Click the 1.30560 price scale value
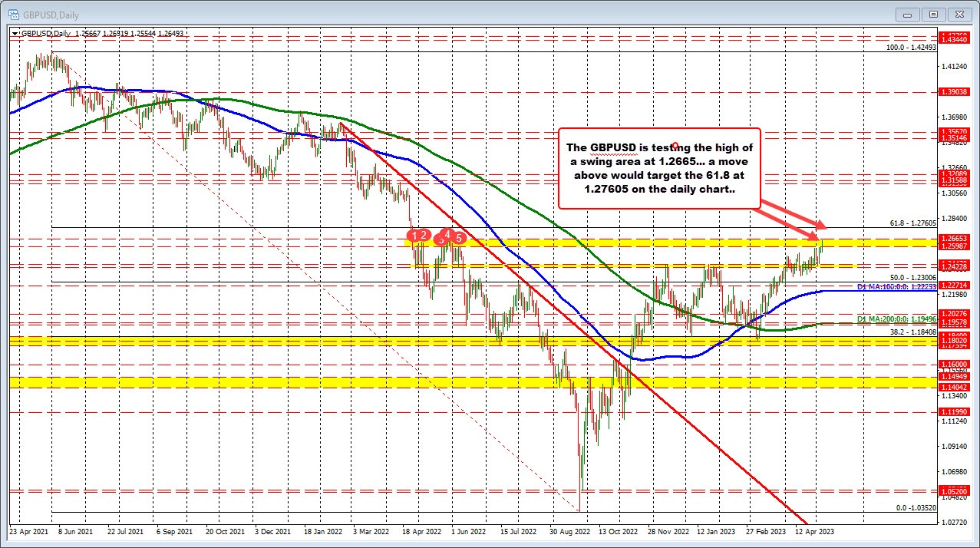 (x=956, y=193)
